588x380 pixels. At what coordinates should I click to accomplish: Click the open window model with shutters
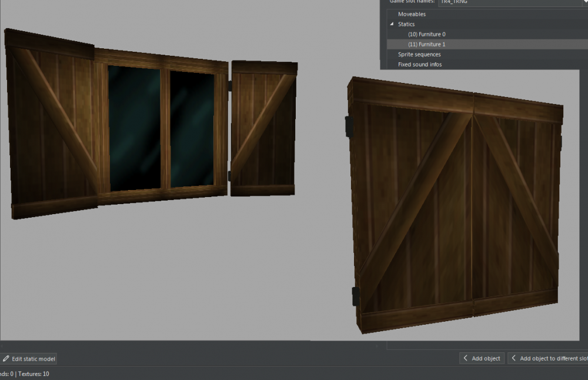coord(151,124)
